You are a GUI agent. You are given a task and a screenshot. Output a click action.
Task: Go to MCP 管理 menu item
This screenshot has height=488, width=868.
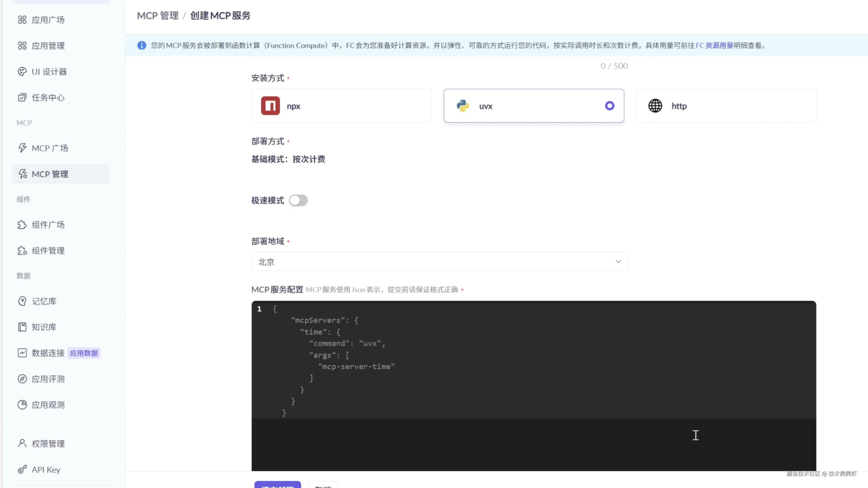point(50,174)
